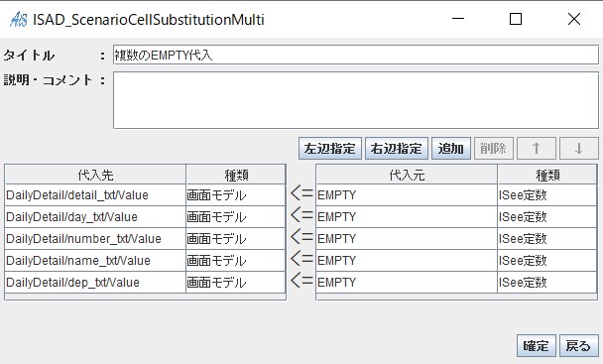This screenshot has height=364, width=603.
Task: Click the ISAD app icon in title bar
Action: click(19, 19)
